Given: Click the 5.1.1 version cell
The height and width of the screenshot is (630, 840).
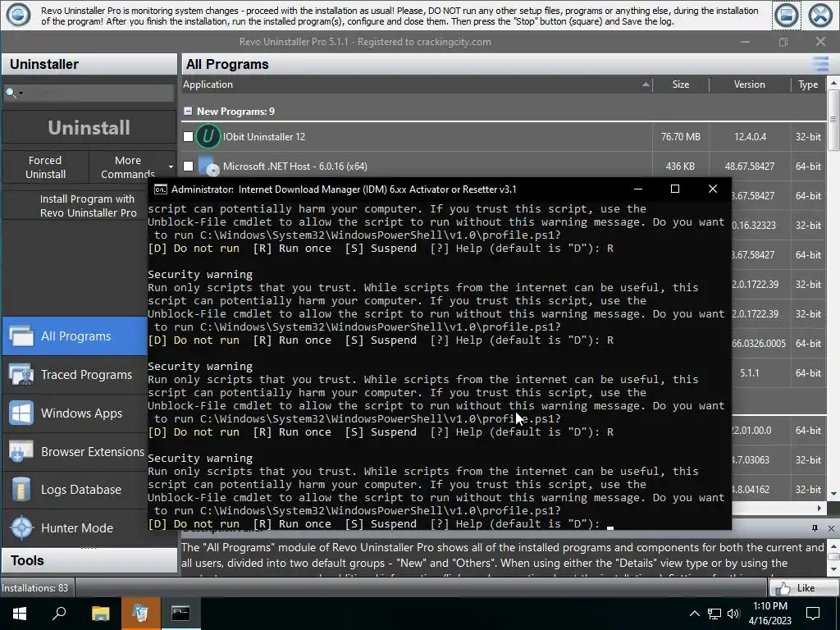Looking at the screenshot, I should (750, 373).
